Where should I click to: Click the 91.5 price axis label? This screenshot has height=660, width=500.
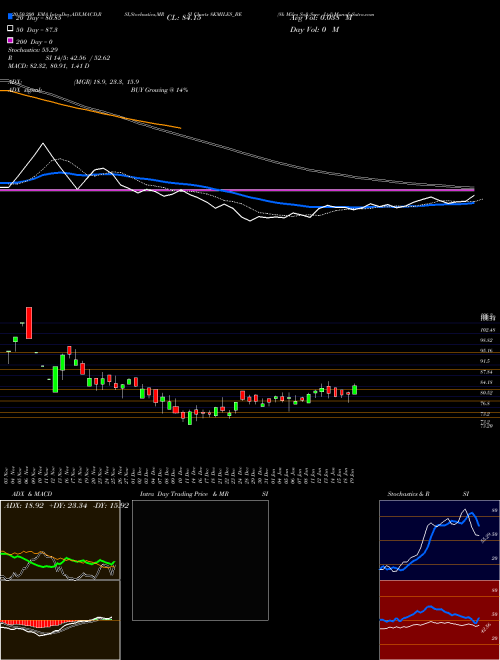[x=485, y=361]
